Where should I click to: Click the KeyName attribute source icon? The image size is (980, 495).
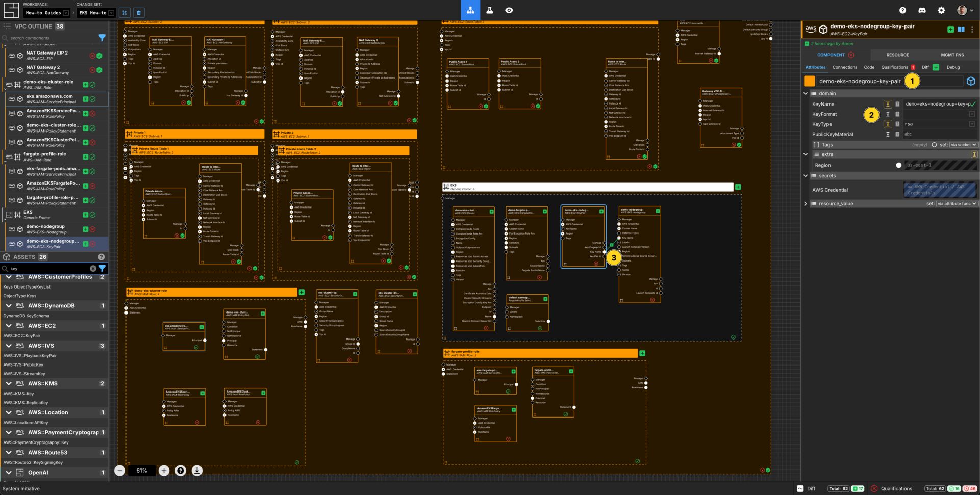click(888, 104)
